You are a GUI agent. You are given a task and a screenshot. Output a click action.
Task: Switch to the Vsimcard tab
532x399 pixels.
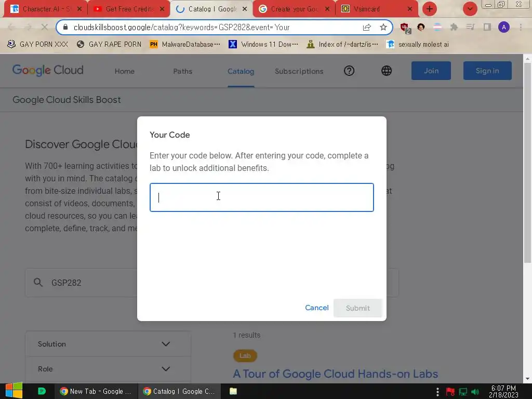(x=372, y=9)
